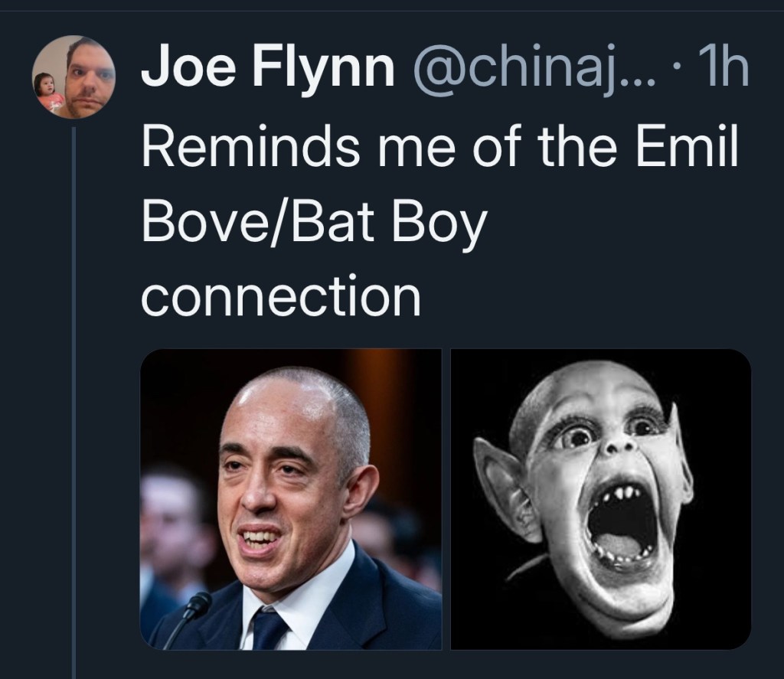The image size is (784, 679).
Task: Click the Joe Flynn display name
Action: pos(267,71)
